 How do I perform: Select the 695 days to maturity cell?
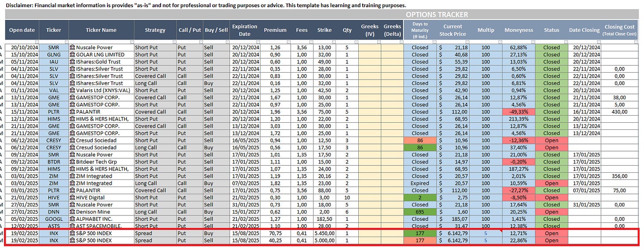tap(420, 212)
